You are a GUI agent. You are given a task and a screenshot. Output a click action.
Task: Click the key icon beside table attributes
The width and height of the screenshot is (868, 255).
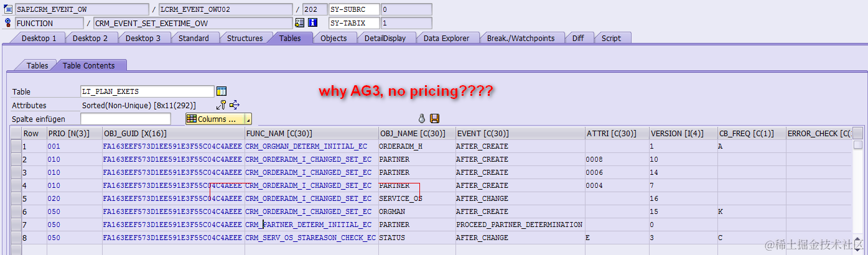coord(221,105)
